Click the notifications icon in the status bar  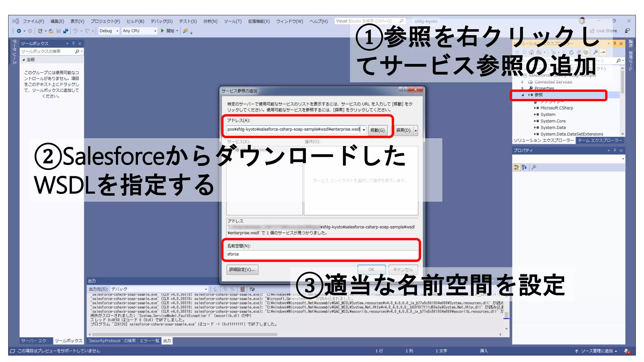[627, 351]
